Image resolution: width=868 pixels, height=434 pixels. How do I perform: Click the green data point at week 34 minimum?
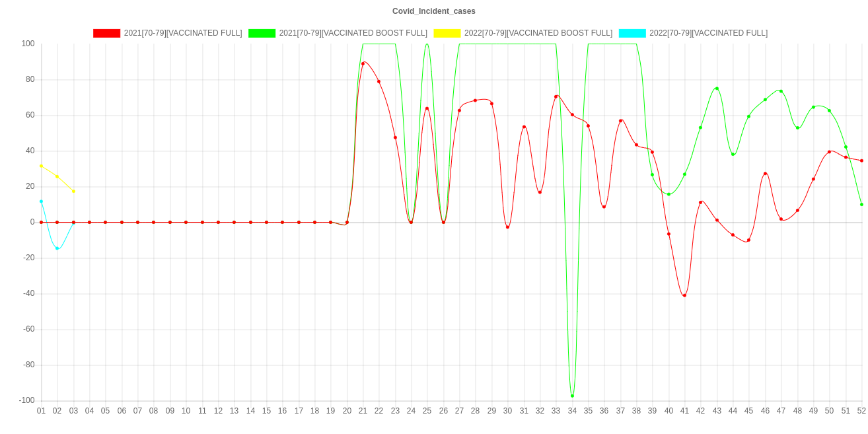tap(572, 396)
